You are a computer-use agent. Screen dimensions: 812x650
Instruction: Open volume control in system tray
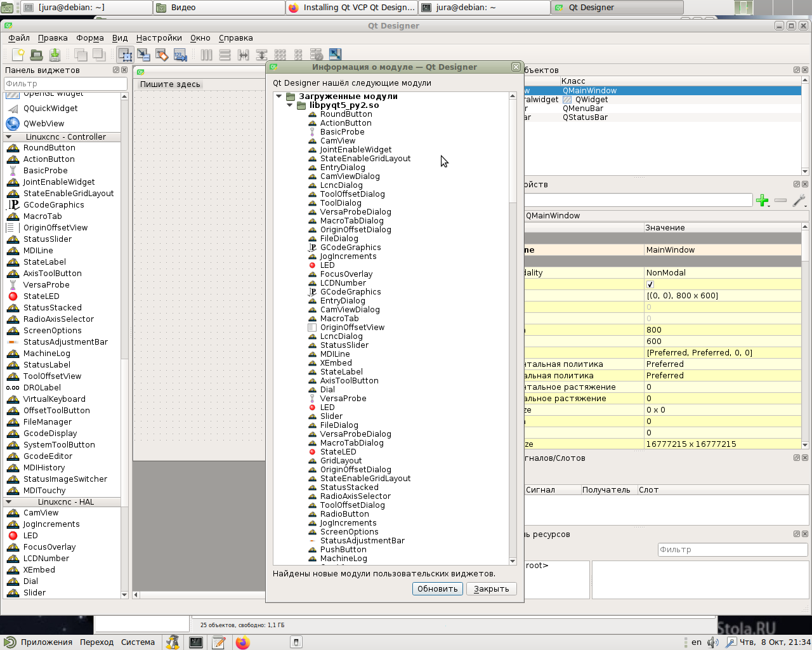pos(713,642)
